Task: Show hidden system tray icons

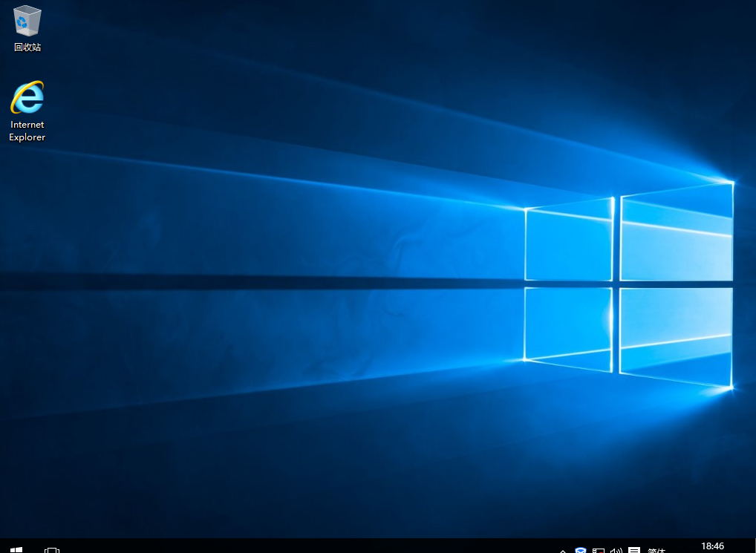Action: coord(562,550)
